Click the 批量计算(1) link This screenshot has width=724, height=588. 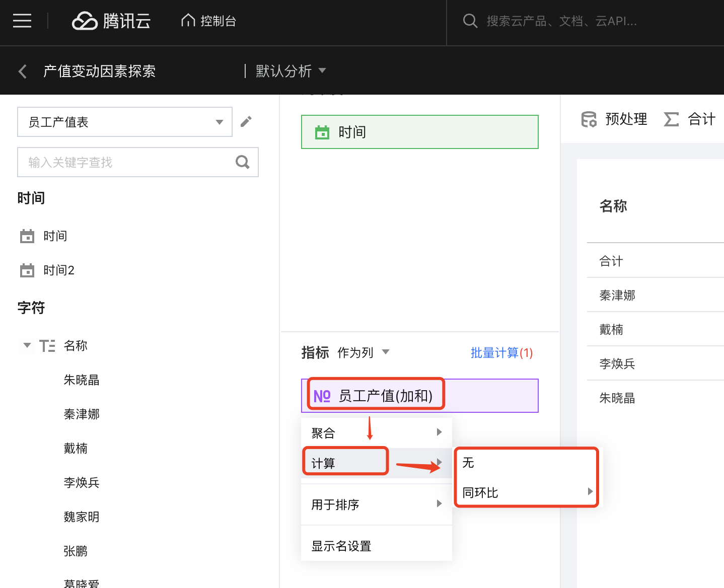click(501, 353)
